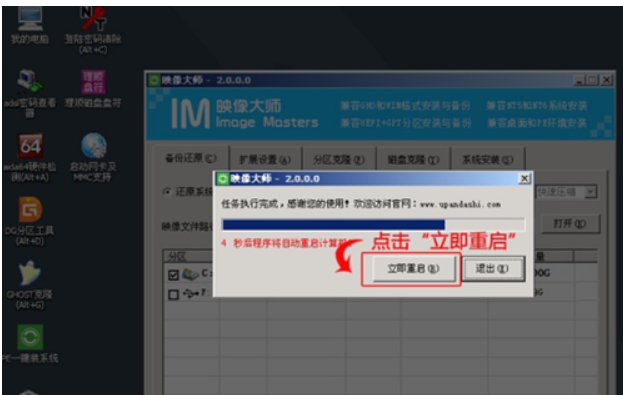This screenshot has width=623, height=395.
Task: Click the 打开(O) button
Action: (x=570, y=224)
